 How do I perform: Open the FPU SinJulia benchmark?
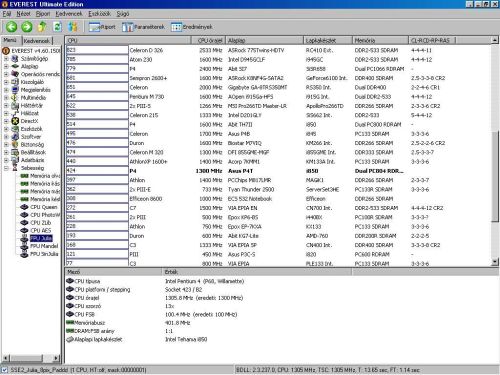coord(39,254)
